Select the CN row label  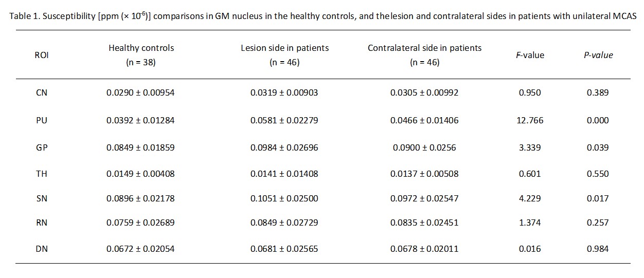tap(42, 93)
